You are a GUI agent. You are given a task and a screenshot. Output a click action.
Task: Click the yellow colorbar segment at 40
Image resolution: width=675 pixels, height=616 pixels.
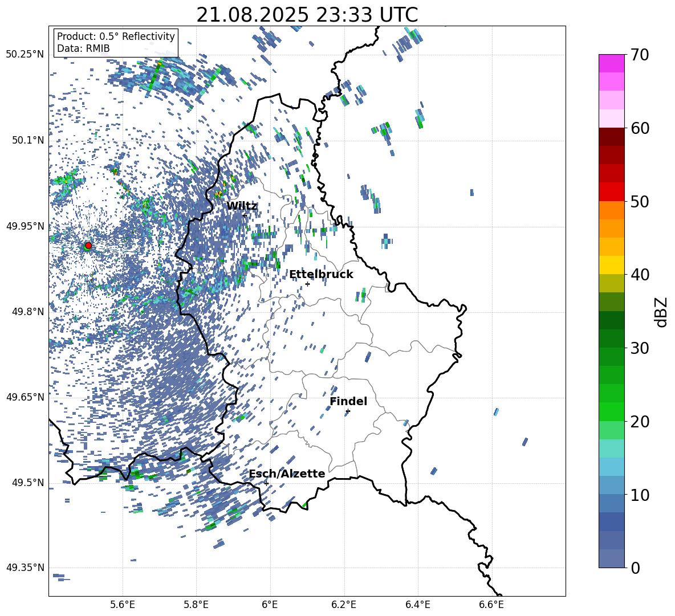click(x=611, y=265)
